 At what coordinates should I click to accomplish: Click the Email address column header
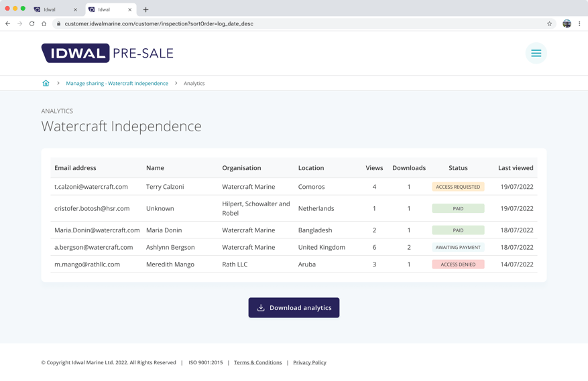point(75,168)
